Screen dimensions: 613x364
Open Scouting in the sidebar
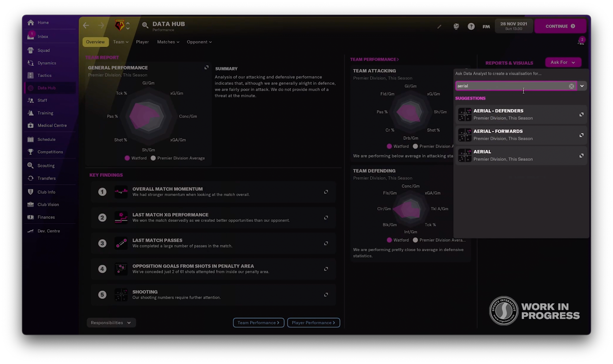tap(46, 166)
